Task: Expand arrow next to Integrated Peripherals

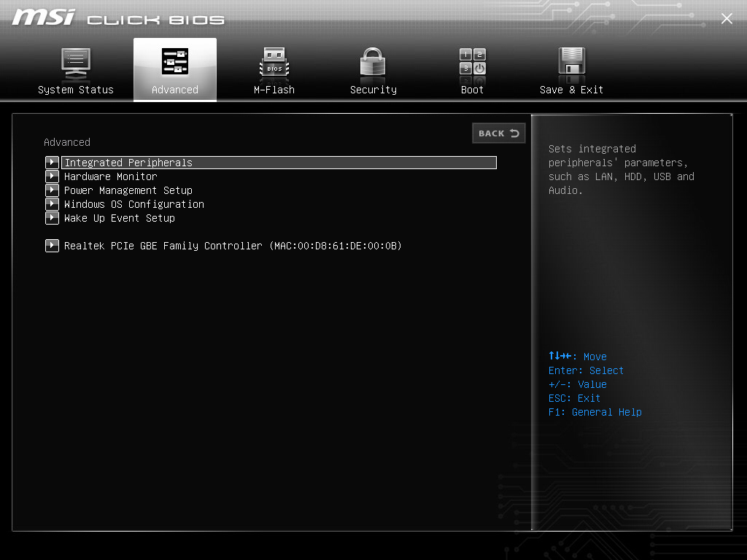Action: 52,163
